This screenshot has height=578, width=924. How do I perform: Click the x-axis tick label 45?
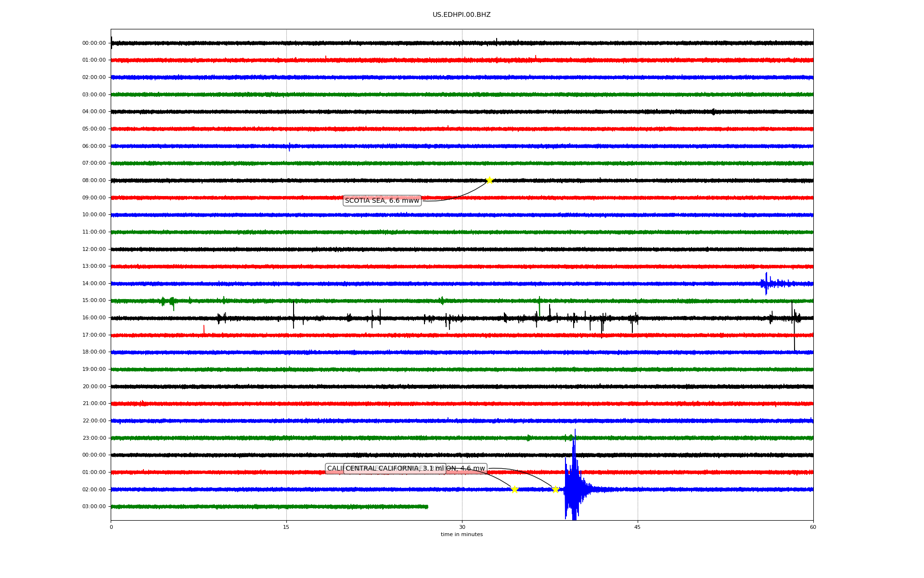638,527
